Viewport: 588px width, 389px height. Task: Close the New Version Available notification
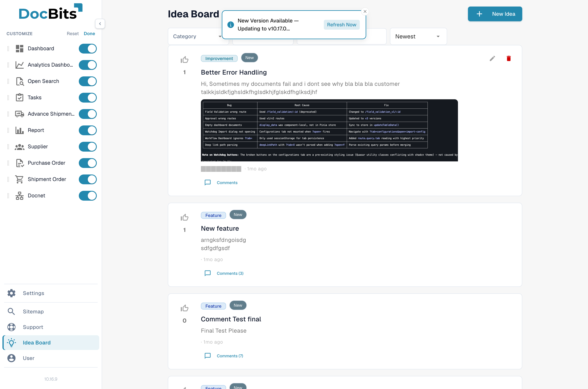365,11
